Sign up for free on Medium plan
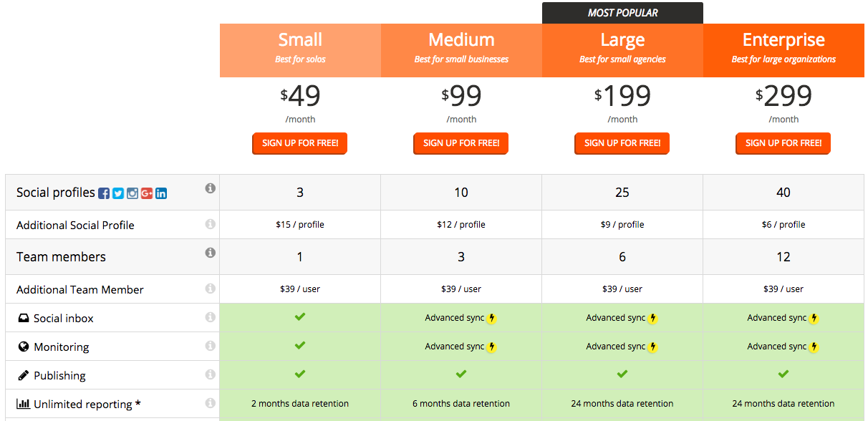Viewport: 868px width, 421px height. [x=461, y=143]
